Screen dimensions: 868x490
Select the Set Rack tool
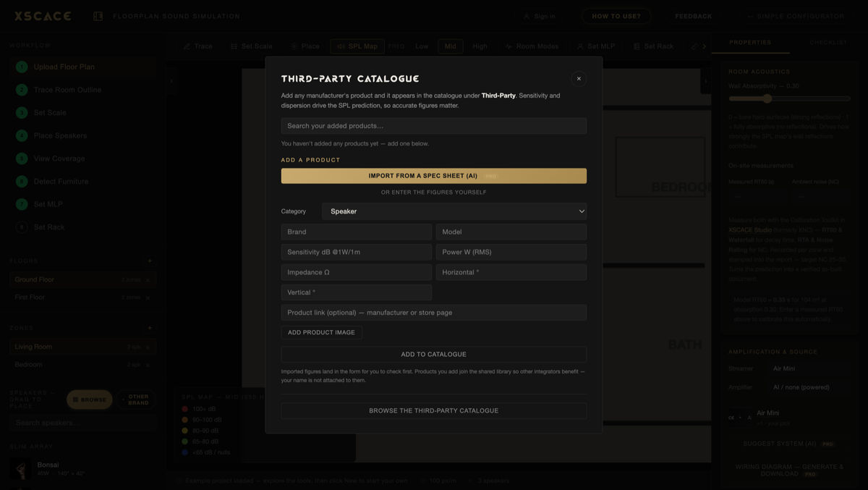point(653,46)
